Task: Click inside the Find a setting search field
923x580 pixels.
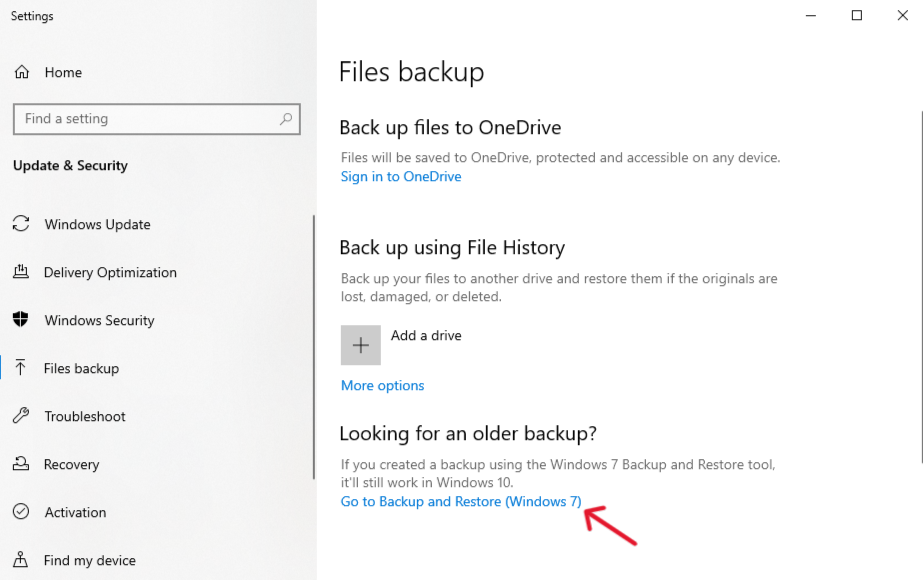Action: click(x=150, y=118)
